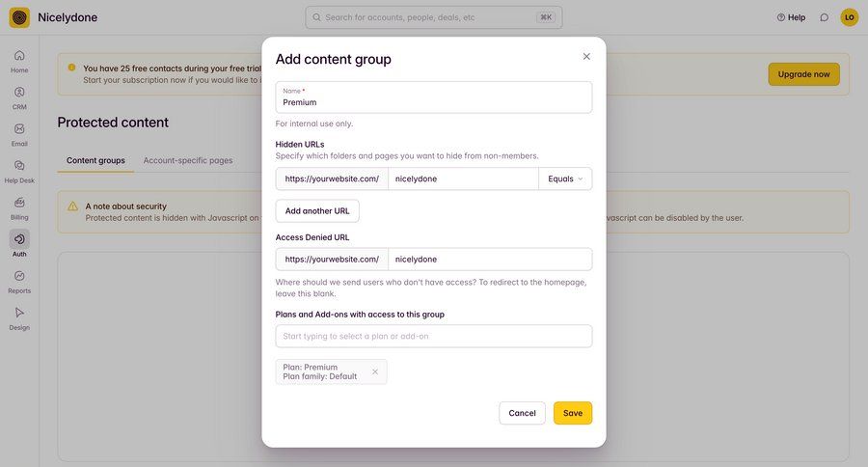Open the LO user avatar menu
The image size is (868, 467).
click(x=849, y=17)
